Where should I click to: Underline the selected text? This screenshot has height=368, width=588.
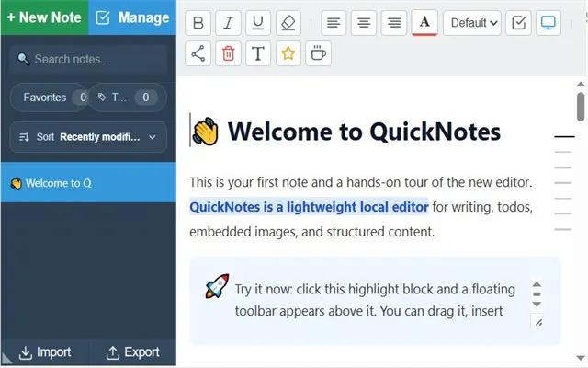(258, 23)
